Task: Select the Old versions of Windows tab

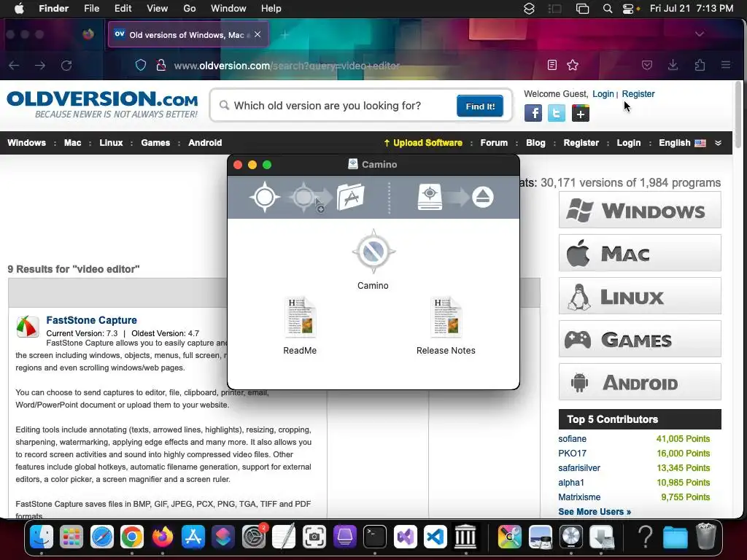Action: (189, 34)
